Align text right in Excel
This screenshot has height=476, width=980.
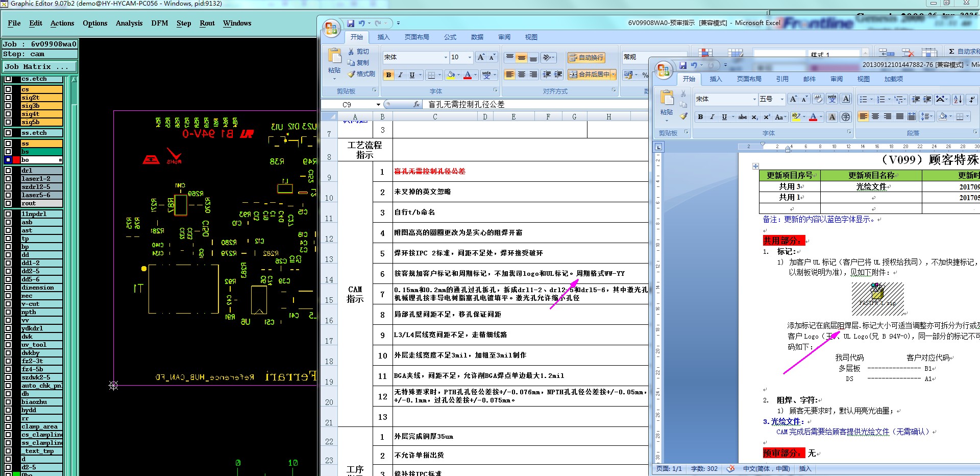[533, 75]
